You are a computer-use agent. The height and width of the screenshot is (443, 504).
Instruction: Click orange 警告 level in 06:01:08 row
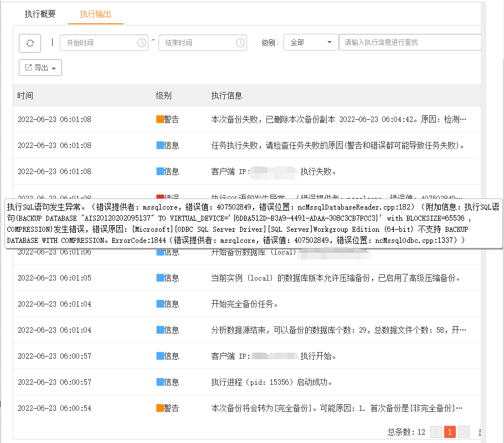(x=167, y=119)
